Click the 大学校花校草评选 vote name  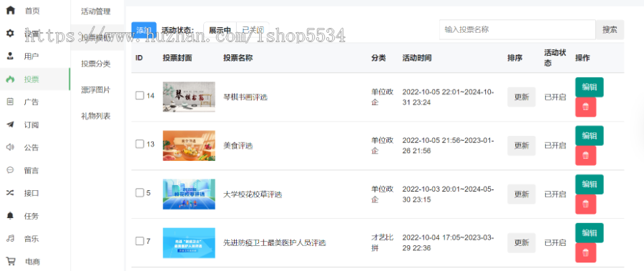click(253, 194)
